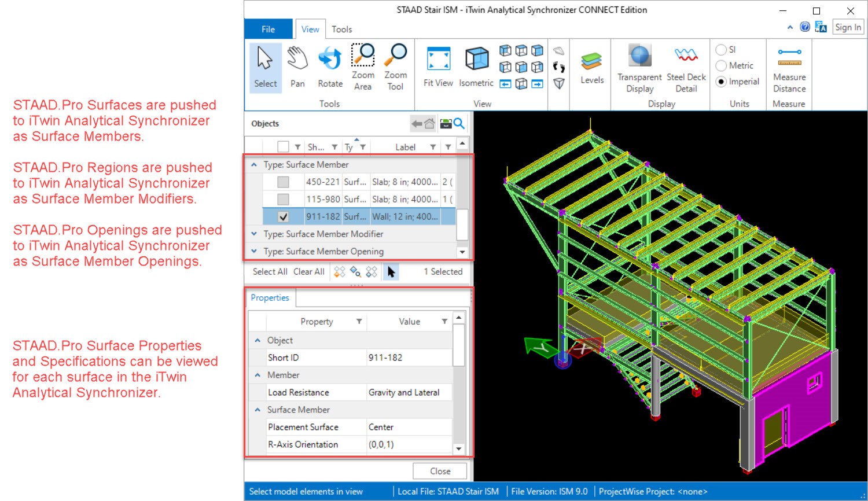Collapse the Member property section
The width and height of the screenshot is (868, 501).
258,375
